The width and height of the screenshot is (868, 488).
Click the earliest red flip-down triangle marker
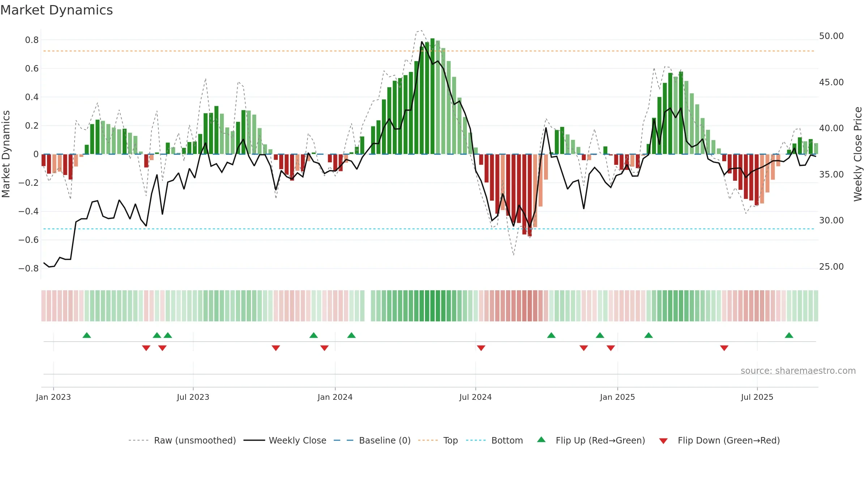click(x=146, y=348)
